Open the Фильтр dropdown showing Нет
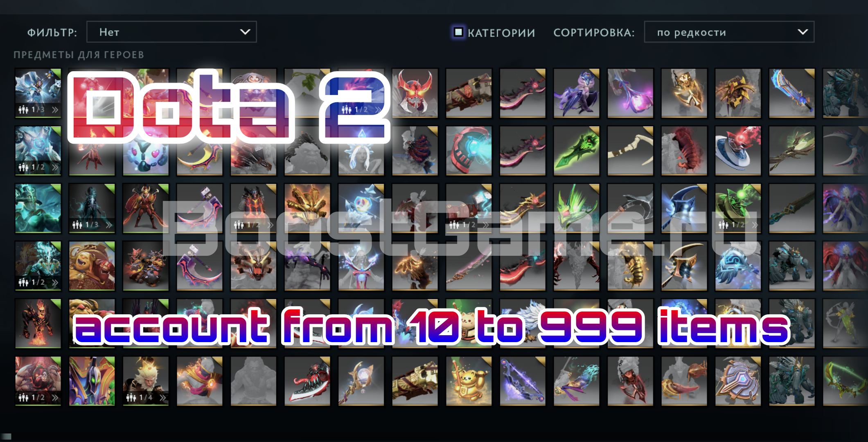 coord(171,32)
